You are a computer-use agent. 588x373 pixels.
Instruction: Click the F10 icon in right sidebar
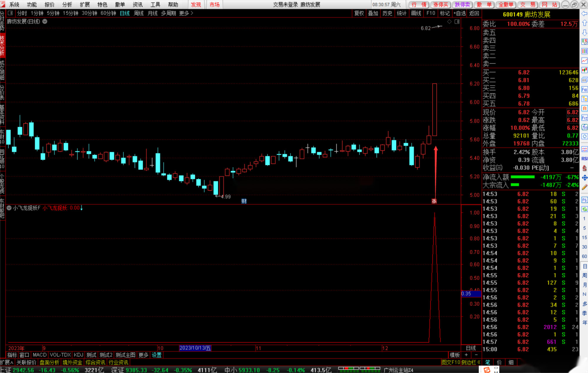point(584,89)
